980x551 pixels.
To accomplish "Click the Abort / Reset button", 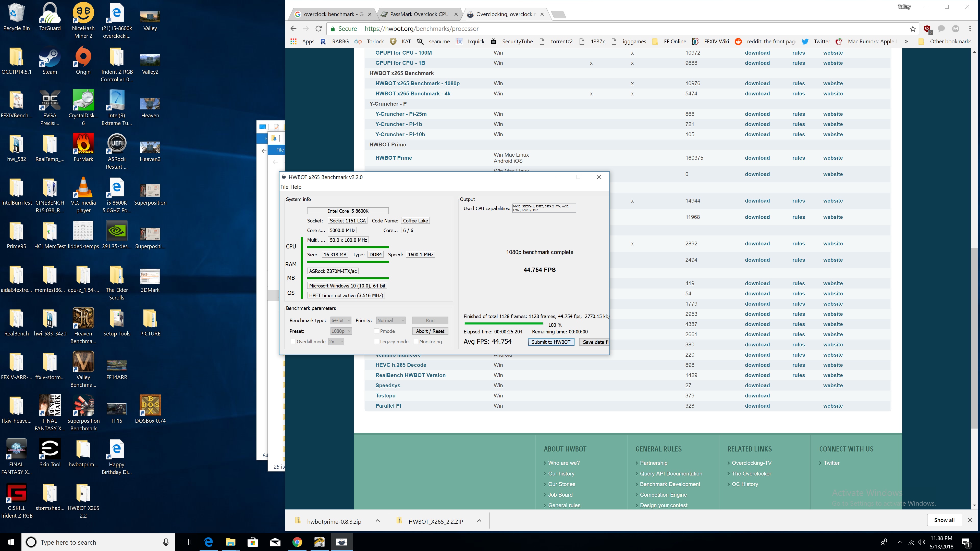I will click(x=430, y=331).
